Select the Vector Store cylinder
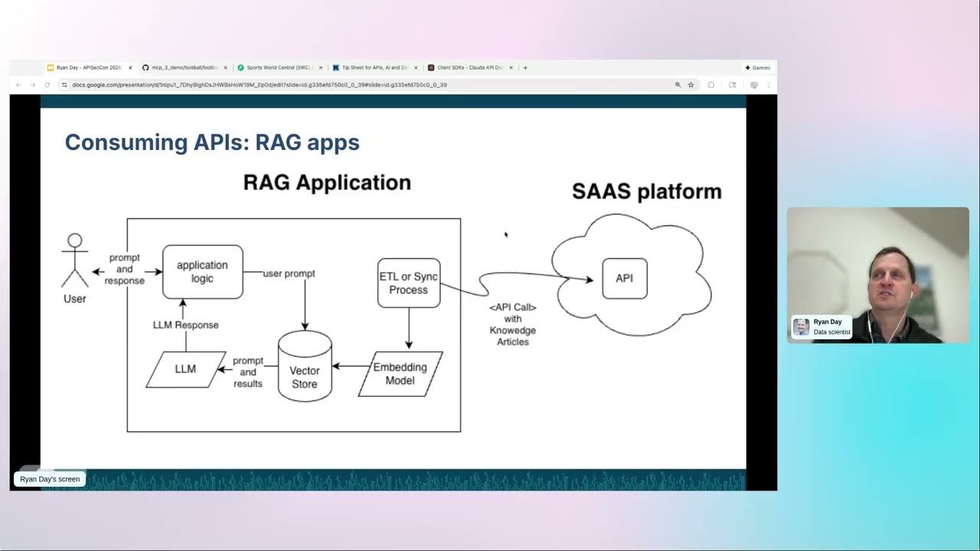980x551 pixels. (x=305, y=366)
